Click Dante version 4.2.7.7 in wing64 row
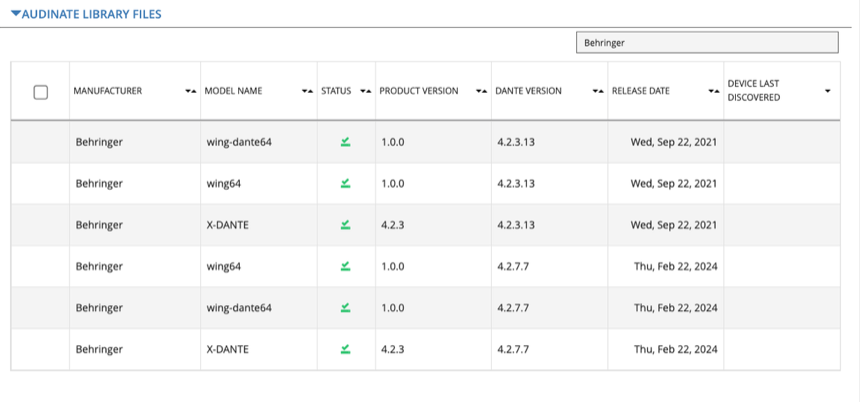Screen dimensions: 860x402 click(513, 267)
